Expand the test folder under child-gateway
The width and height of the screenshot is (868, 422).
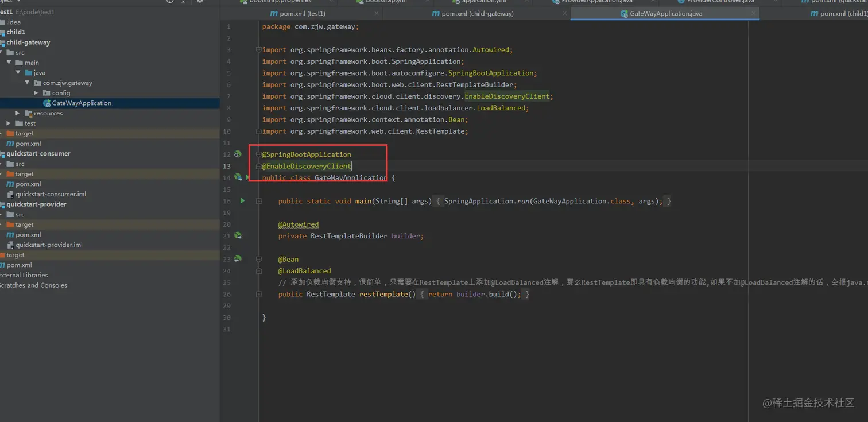coord(9,123)
